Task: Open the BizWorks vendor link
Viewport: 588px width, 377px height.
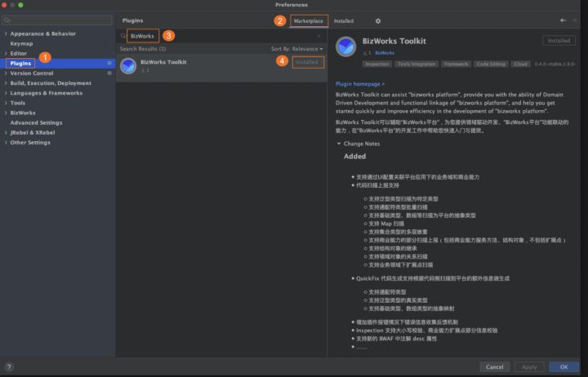Action: (385, 53)
